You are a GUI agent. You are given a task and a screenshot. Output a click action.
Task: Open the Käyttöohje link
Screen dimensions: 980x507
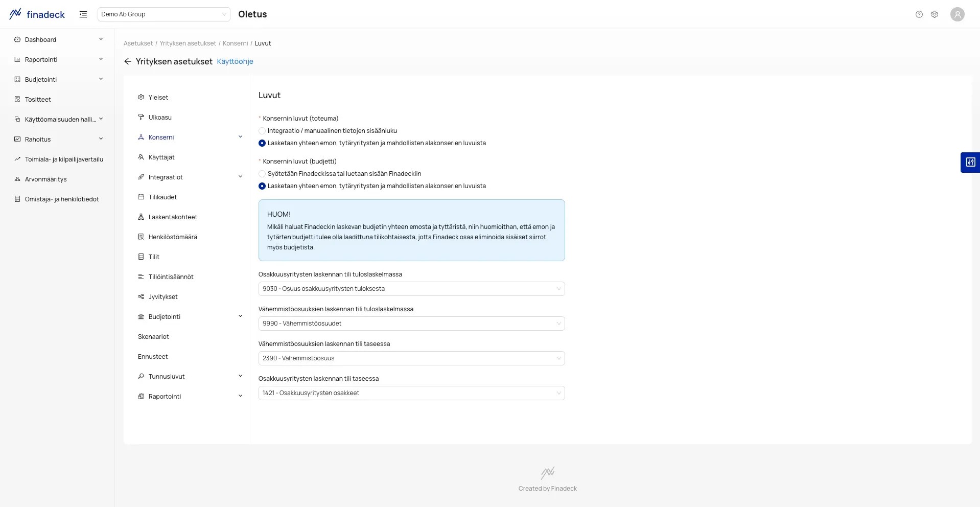(235, 61)
